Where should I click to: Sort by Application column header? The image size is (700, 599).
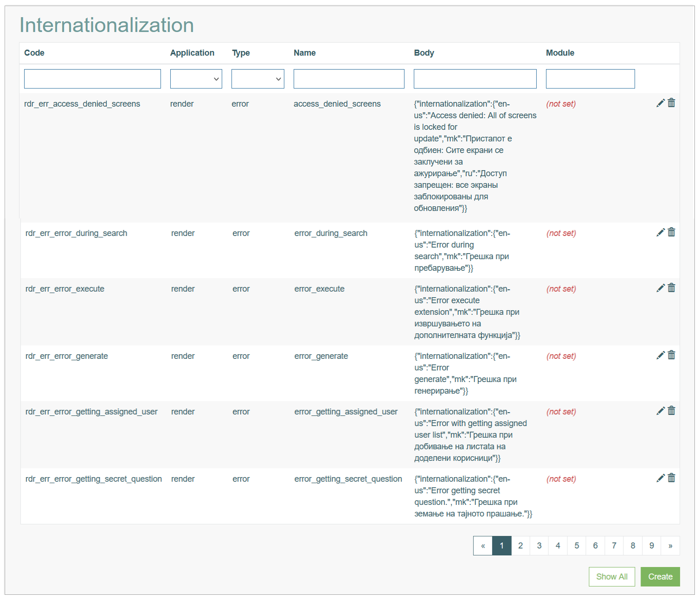192,53
